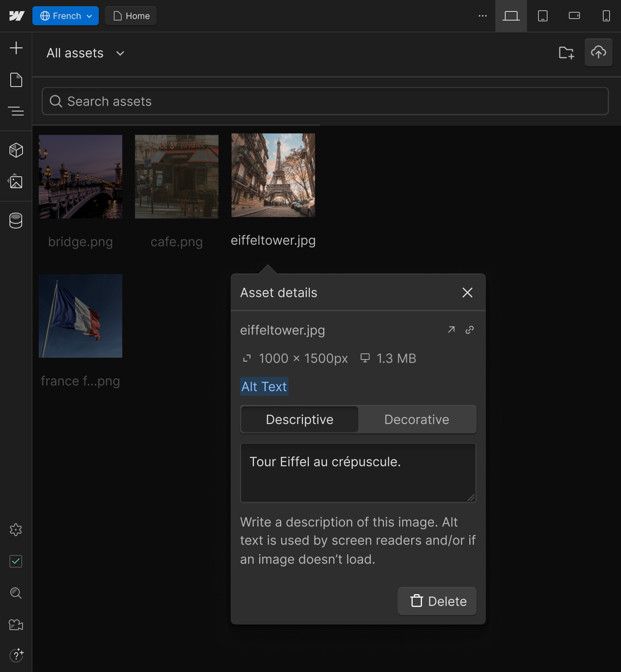The width and height of the screenshot is (621, 672).
Task: Open the three-dots more options menu
Action: [482, 16]
